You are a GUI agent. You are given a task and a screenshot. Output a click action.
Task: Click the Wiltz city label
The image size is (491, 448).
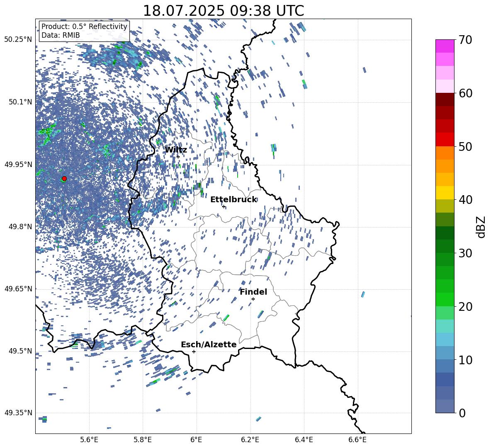pyautogui.click(x=176, y=150)
